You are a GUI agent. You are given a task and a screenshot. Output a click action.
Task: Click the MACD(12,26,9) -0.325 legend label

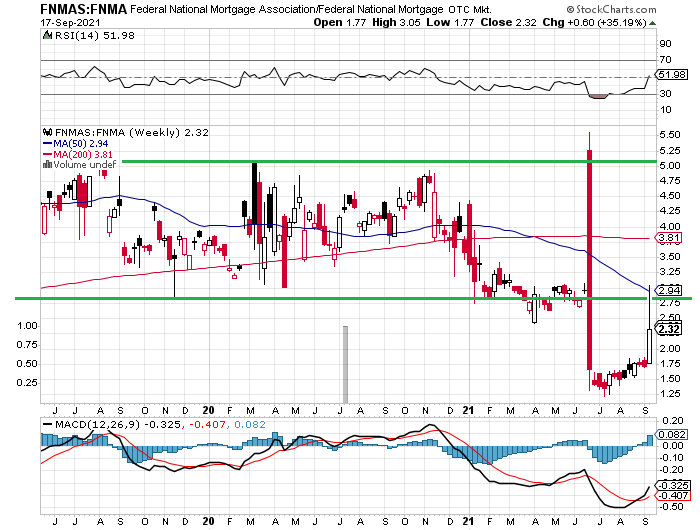pyautogui.click(x=117, y=425)
